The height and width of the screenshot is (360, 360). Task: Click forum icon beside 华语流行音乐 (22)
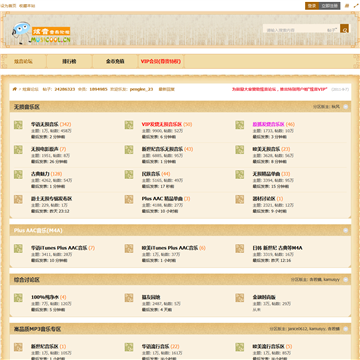129,347
